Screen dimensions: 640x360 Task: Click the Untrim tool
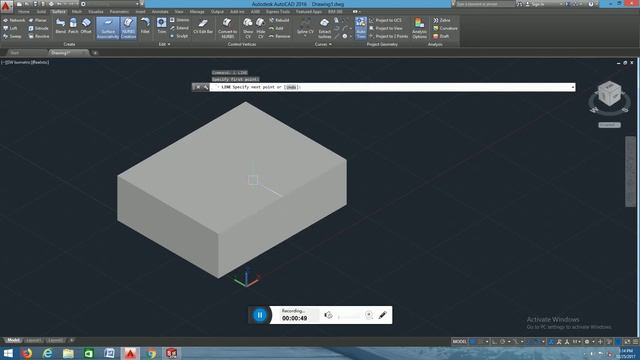(x=180, y=20)
